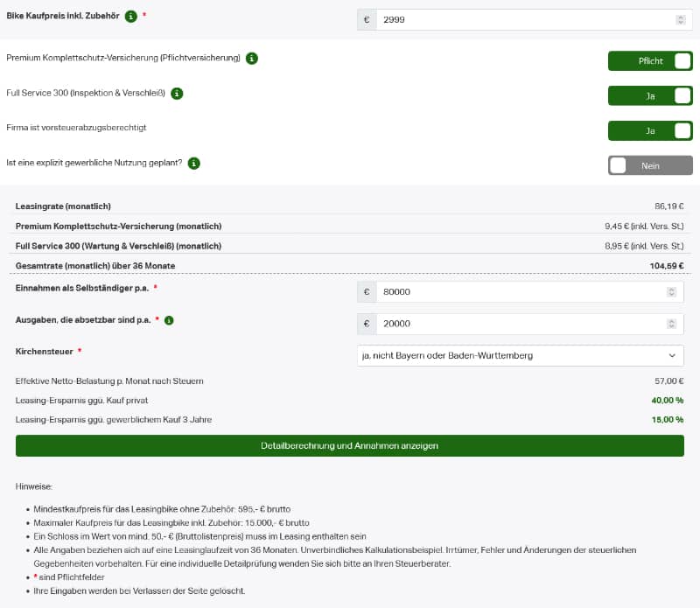
Task: Show Detailberechnung und Annahmen
Action: 350,445
